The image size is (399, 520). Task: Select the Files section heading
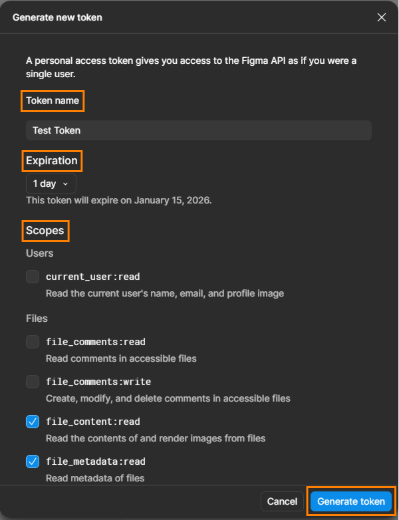click(x=37, y=319)
